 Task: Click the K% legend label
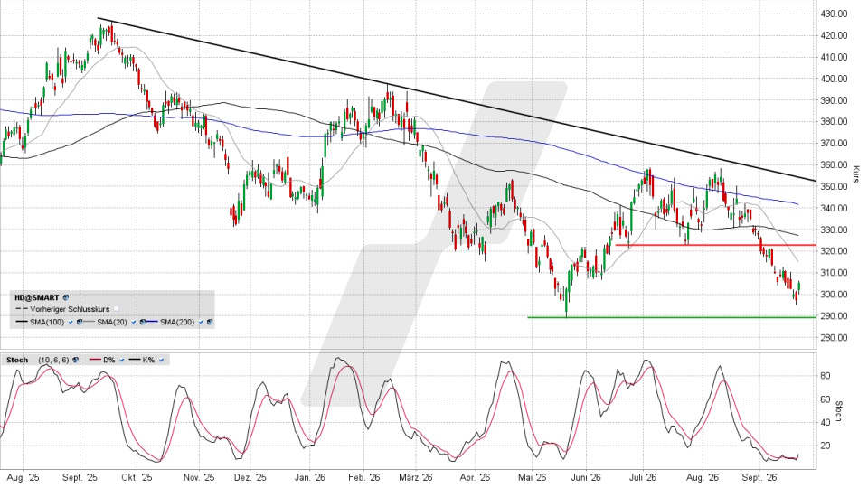pyautogui.click(x=148, y=361)
